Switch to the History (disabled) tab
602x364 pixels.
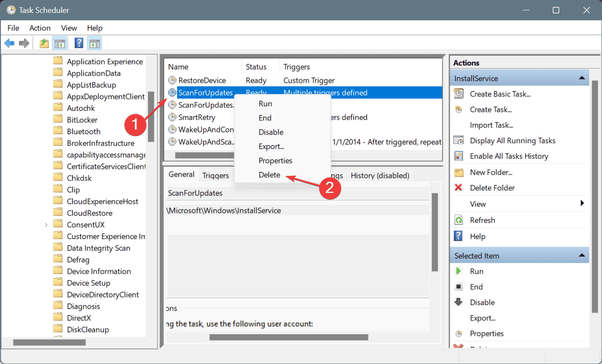click(x=380, y=176)
